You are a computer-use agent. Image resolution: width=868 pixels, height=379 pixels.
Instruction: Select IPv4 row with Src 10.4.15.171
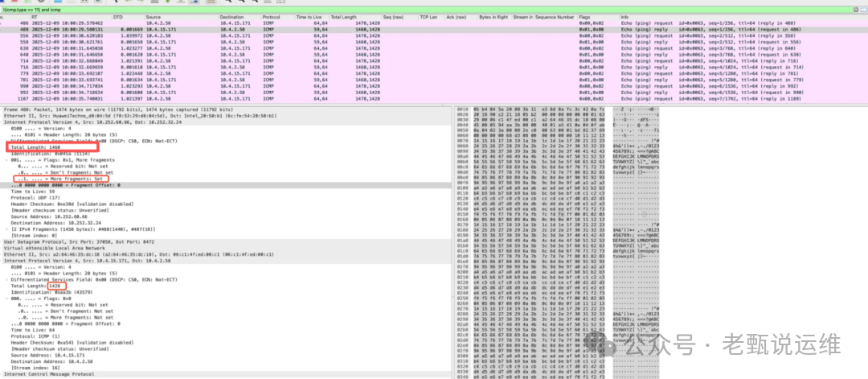(224, 261)
